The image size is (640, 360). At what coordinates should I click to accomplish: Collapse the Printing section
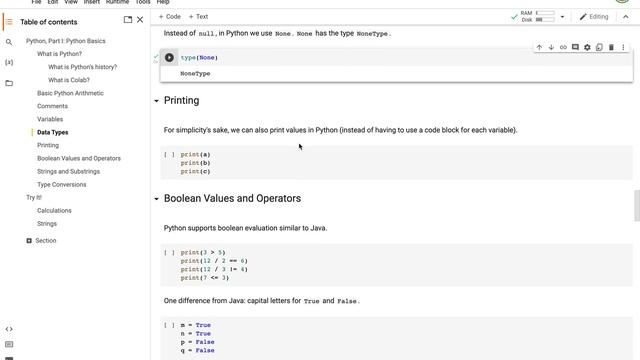(156, 101)
